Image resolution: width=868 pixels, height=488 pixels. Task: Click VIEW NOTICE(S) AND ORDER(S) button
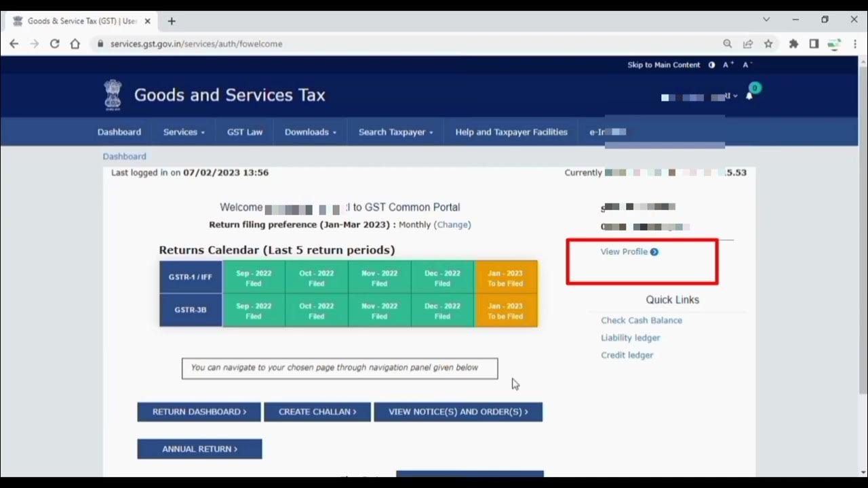[x=458, y=412]
